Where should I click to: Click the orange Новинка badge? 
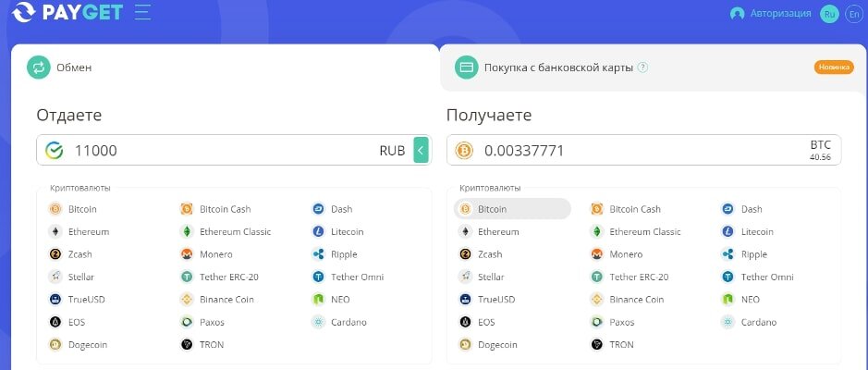[x=834, y=68]
